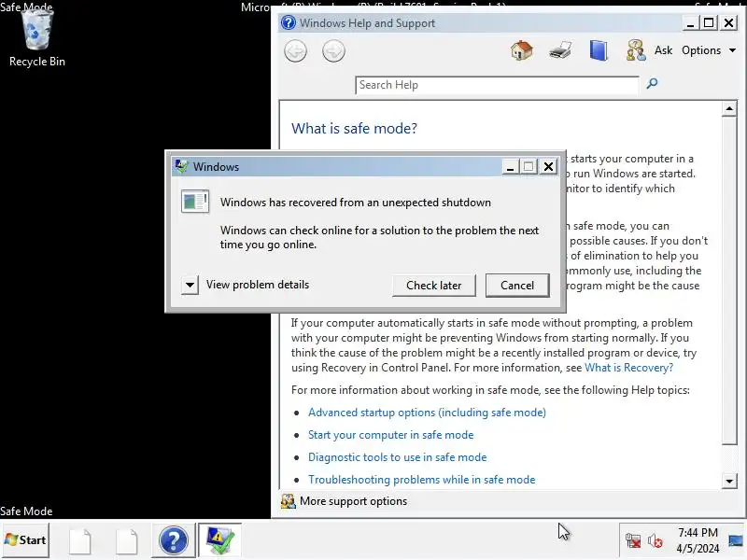Click More support options
Image resolution: width=747 pixels, height=560 pixels.
tap(353, 501)
